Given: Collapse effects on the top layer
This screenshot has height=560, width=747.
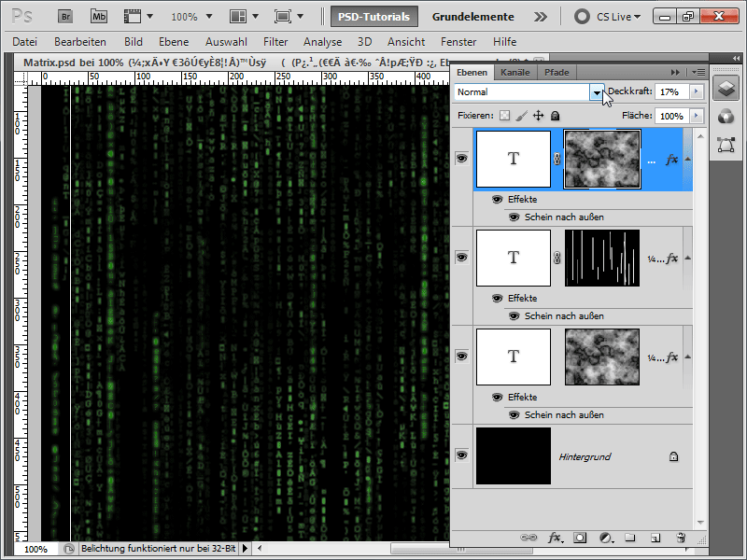Looking at the screenshot, I should [687, 159].
